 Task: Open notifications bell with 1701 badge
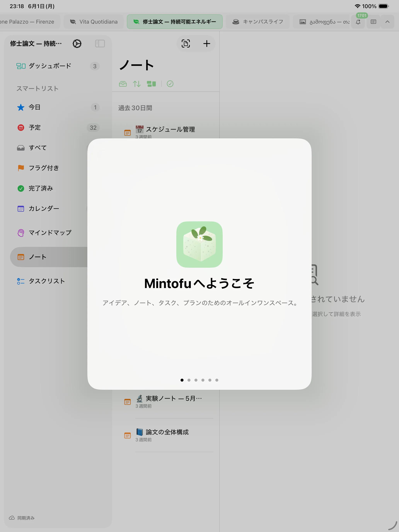(358, 22)
